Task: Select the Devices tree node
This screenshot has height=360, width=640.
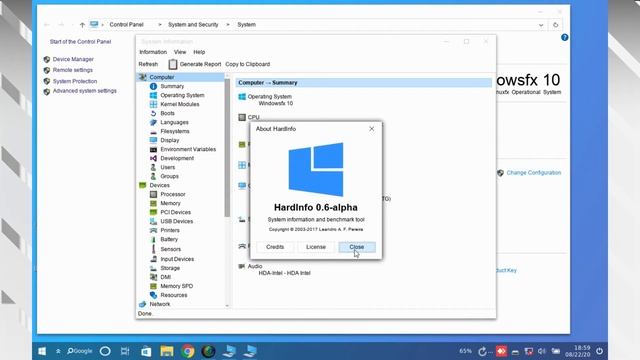Action: 159,185
